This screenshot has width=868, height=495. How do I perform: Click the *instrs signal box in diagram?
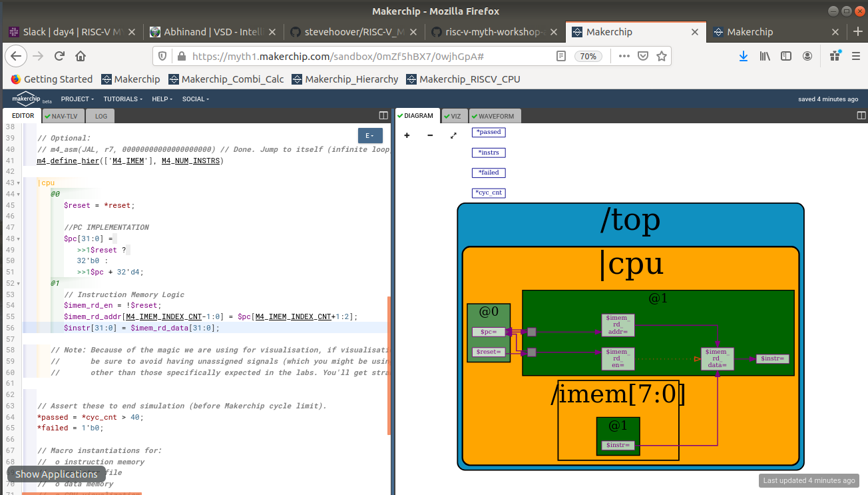[x=489, y=153]
